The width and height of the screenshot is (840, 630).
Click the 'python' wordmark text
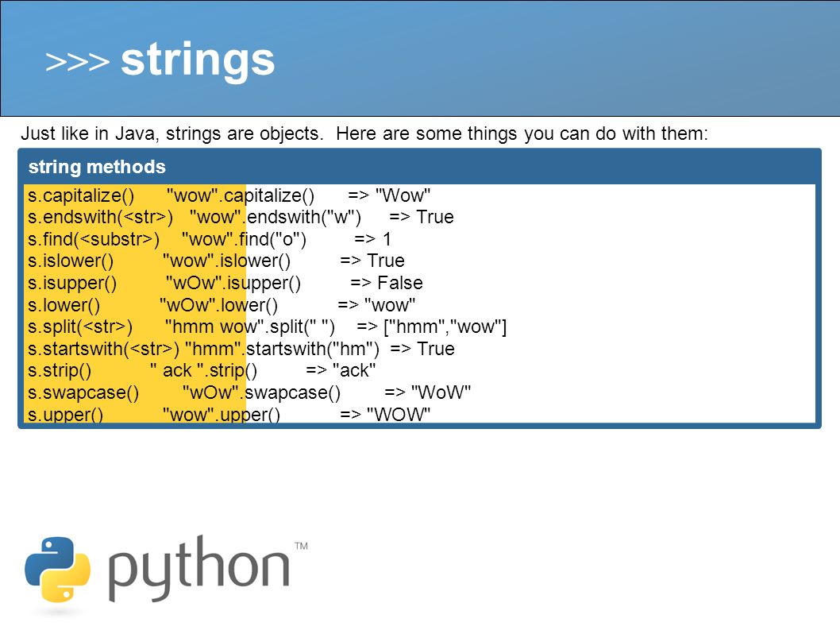tap(198, 568)
